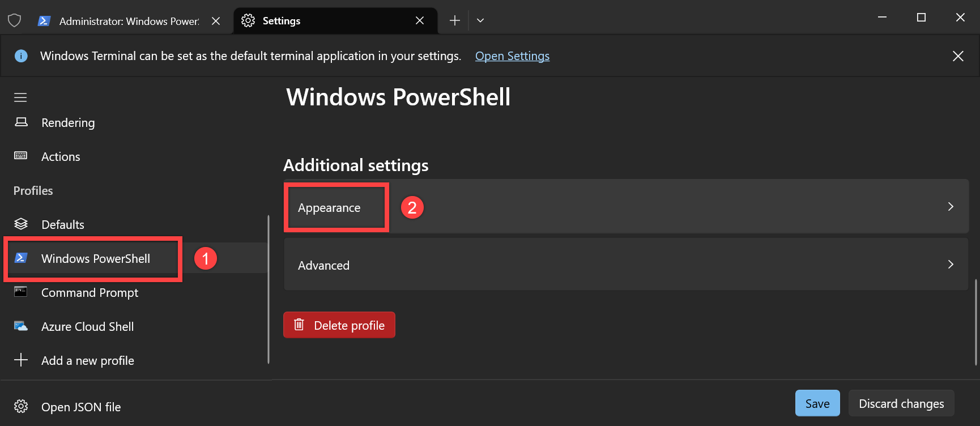The image size is (980, 426).
Task: Expand the Advanced settings chevron
Action: click(951, 265)
